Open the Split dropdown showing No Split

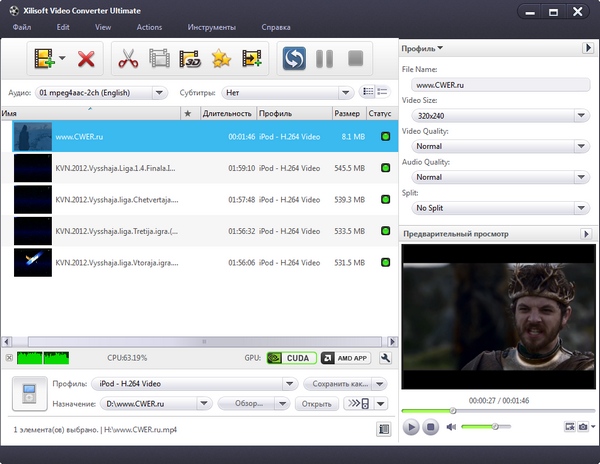click(496, 208)
